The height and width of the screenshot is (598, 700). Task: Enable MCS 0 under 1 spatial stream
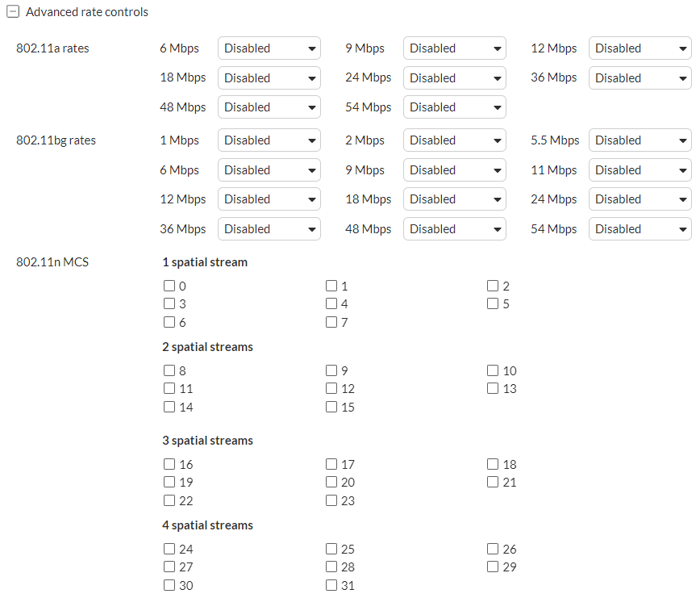tap(169, 285)
